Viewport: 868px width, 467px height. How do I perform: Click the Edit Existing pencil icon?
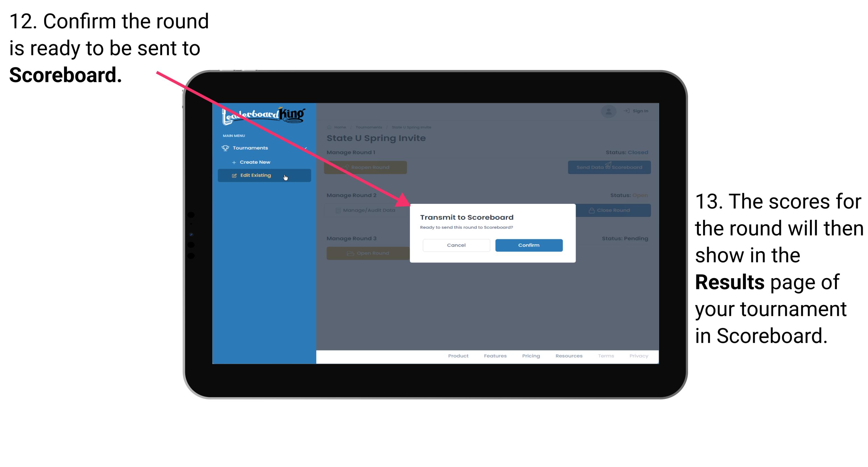(233, 175)
